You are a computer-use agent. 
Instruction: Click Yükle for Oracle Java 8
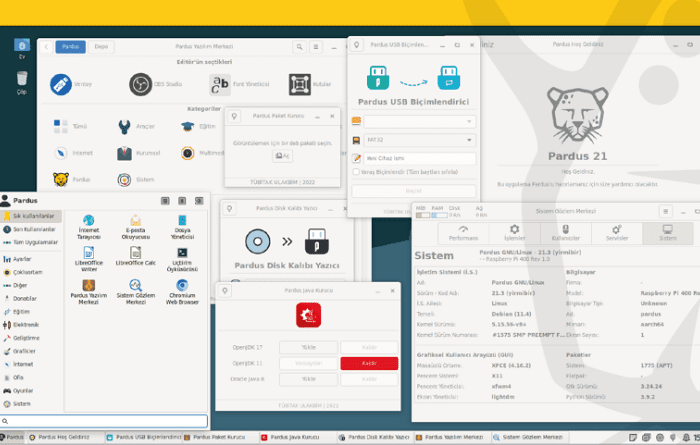(x=308, y=379)
